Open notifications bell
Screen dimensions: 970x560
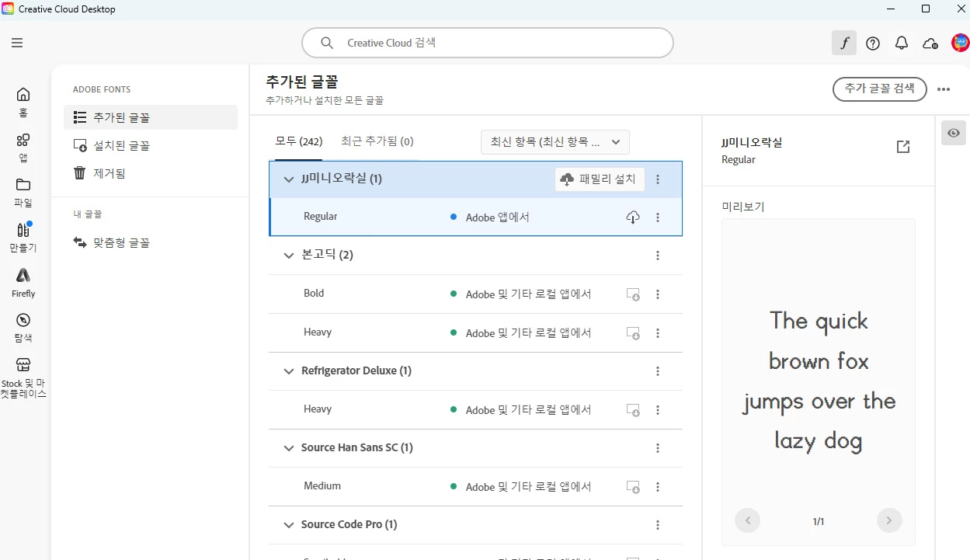point(902,43)
